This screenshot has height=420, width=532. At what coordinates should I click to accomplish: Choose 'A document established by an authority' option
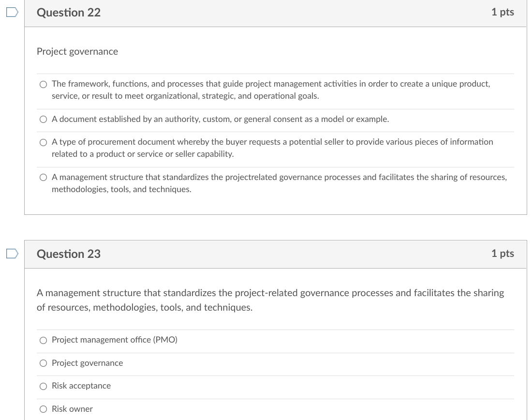coord(43,119)
